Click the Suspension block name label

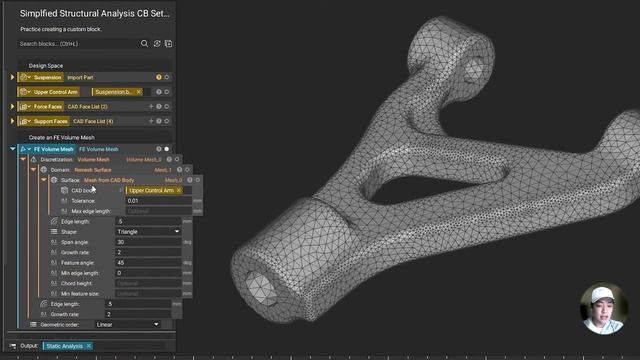click(x=47, y=77)
